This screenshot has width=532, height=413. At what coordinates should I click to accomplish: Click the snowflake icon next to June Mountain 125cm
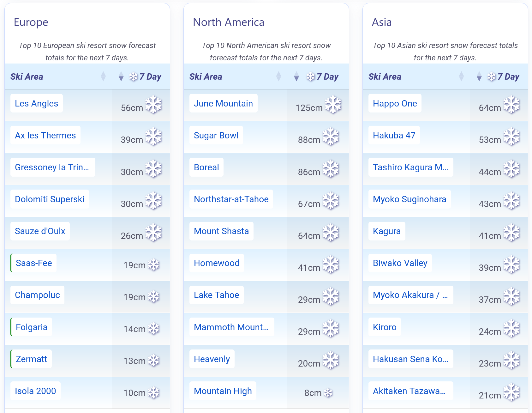click(x=333, y=105)
